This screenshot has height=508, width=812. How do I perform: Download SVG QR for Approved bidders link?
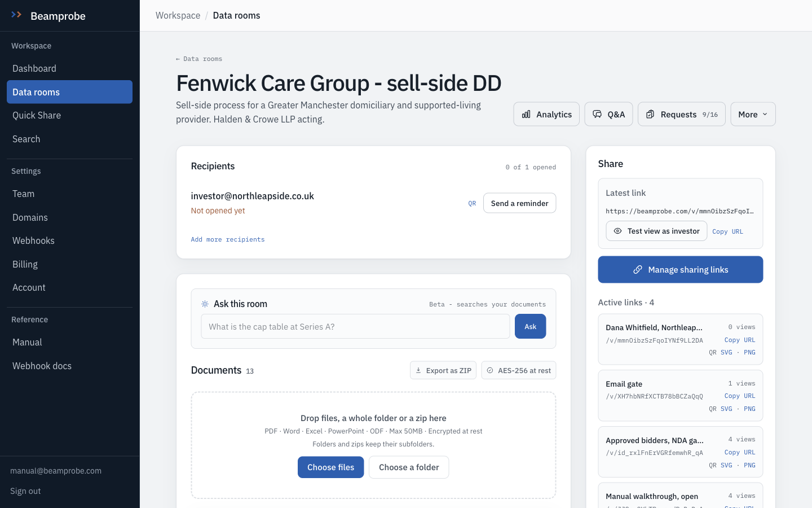(726, 465)
